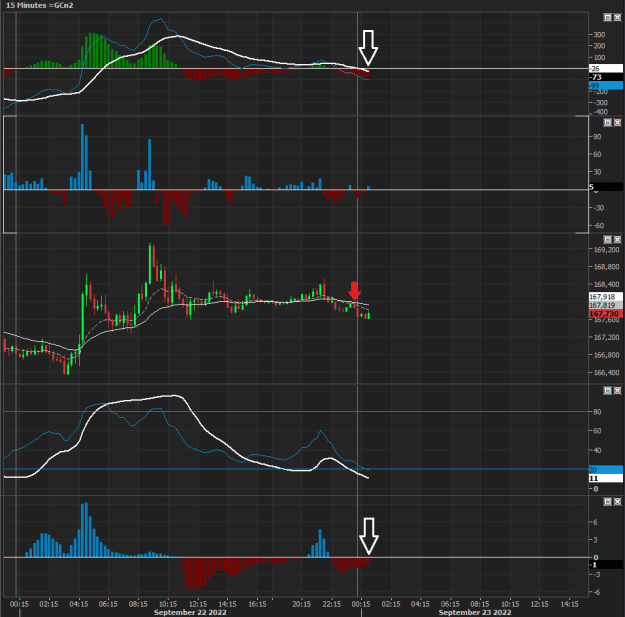Image resolution: width=625 pixels, height=617 pixels.
Task: Click the 80 axis tick in stochastic panel
Action: (x=597, y=412)
